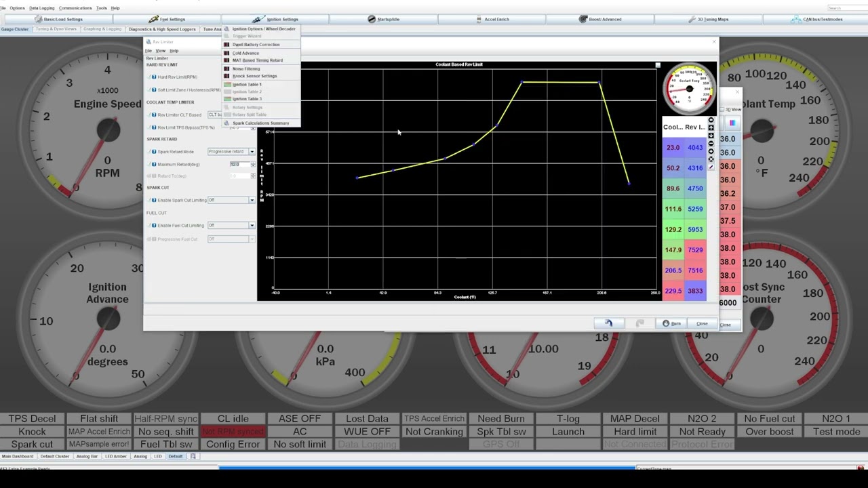Click the Maximum Retard(deg) value field
868x488 pixels.
coord(239,164)
